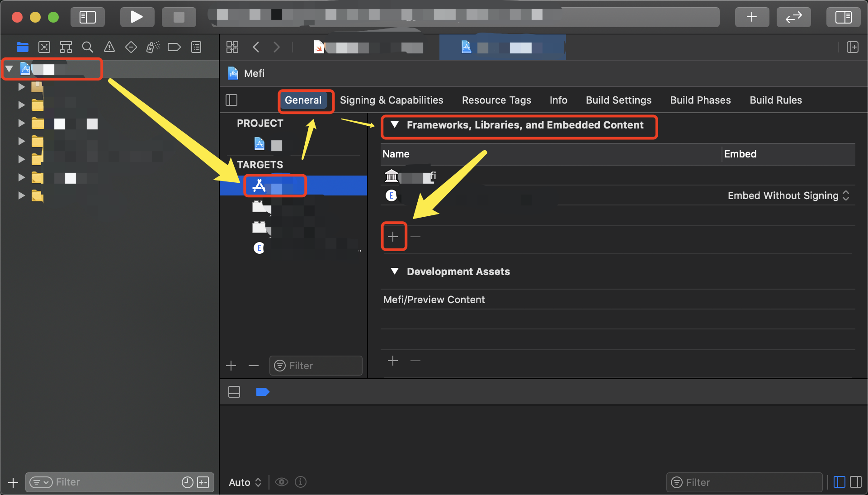Select the app target under TARGETS

[x=293, y=186]
